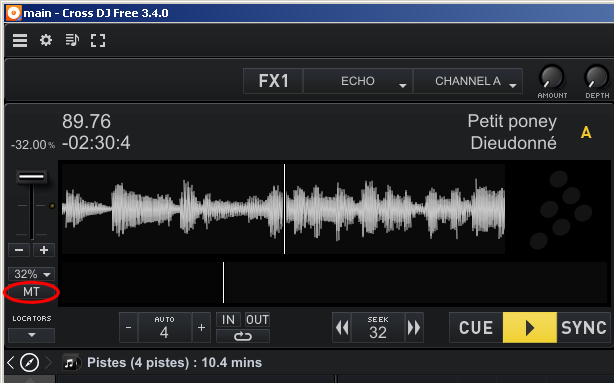This screenshot has width=614, height=383.
Task: Click the track title Petit poney
Action: click(512, 122)
